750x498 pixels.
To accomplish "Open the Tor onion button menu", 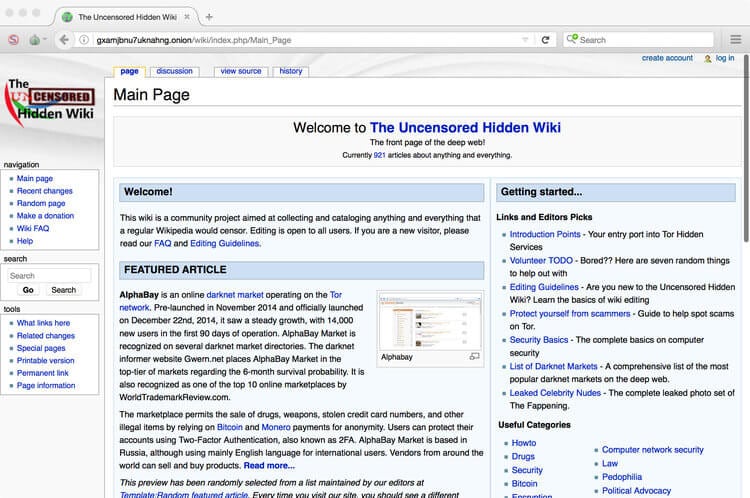I will [x=36, y=40].
